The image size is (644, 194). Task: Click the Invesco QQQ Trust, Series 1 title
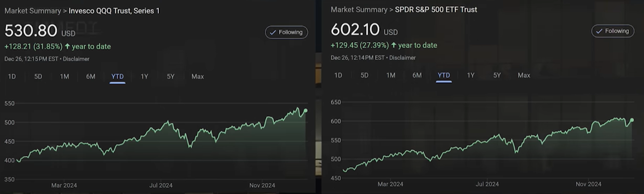114,10
